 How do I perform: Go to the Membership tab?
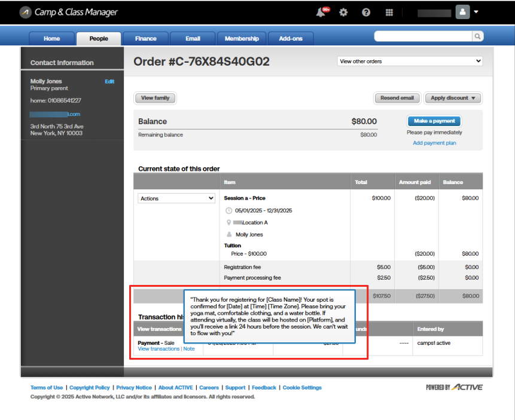tap(242, 39)
